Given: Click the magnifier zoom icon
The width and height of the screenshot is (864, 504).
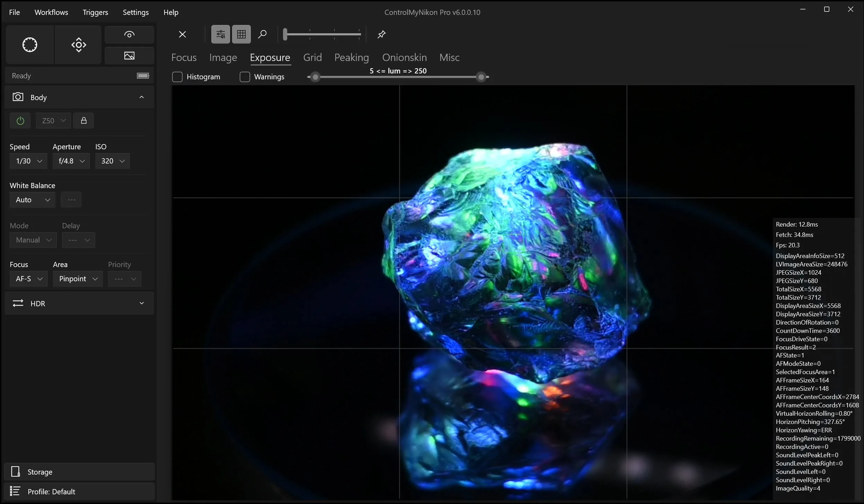Looking at the screenshot, I should click(x=262, y=34).
